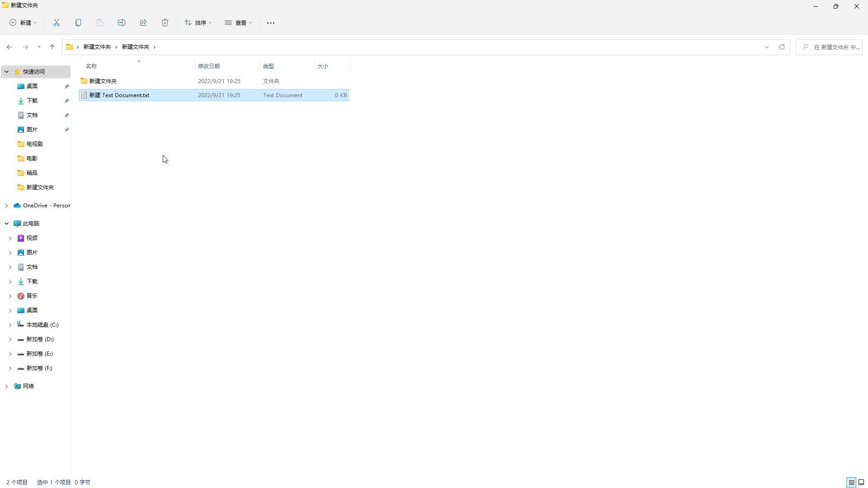Click the Rename icon in toolbar
This screenshot has width=868, height=488.
[x=122, y=23]
